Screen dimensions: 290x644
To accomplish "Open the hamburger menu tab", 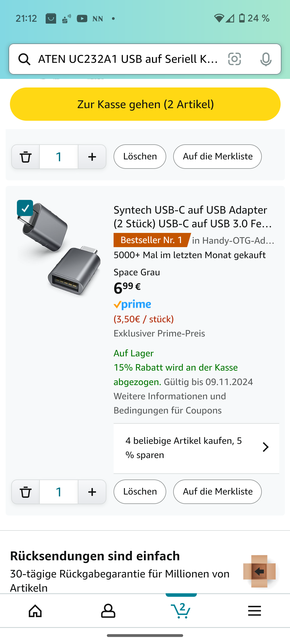I will (254, 611).
